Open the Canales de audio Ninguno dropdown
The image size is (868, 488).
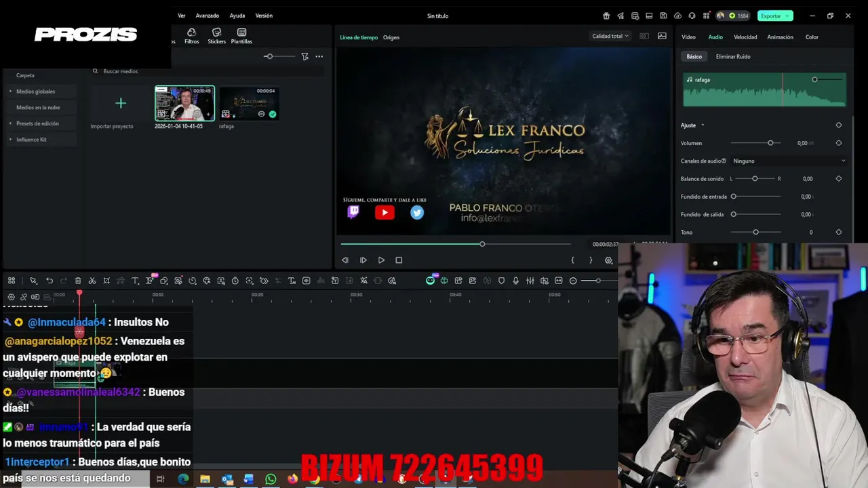click(789, 161)
